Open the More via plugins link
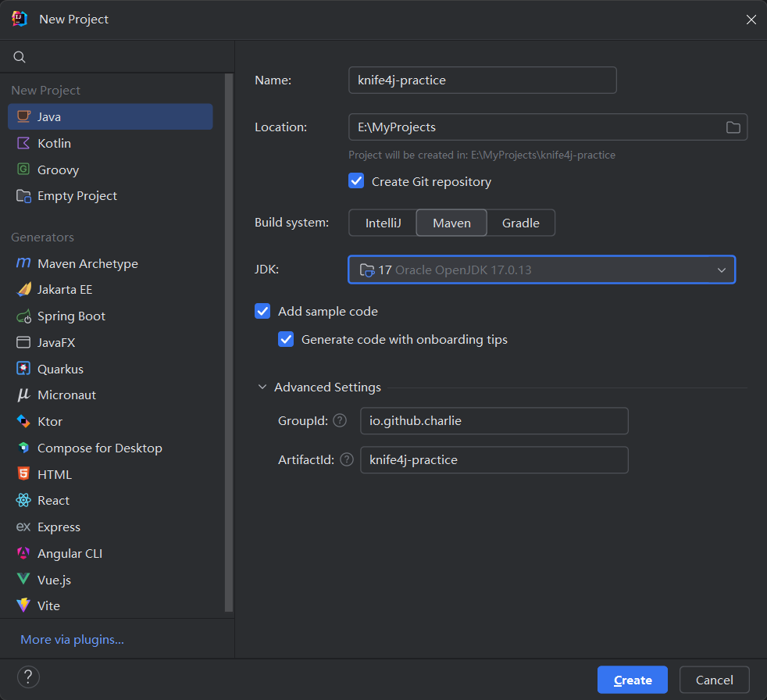This screenshot has height=700, width=767. (x=73, y=639)
